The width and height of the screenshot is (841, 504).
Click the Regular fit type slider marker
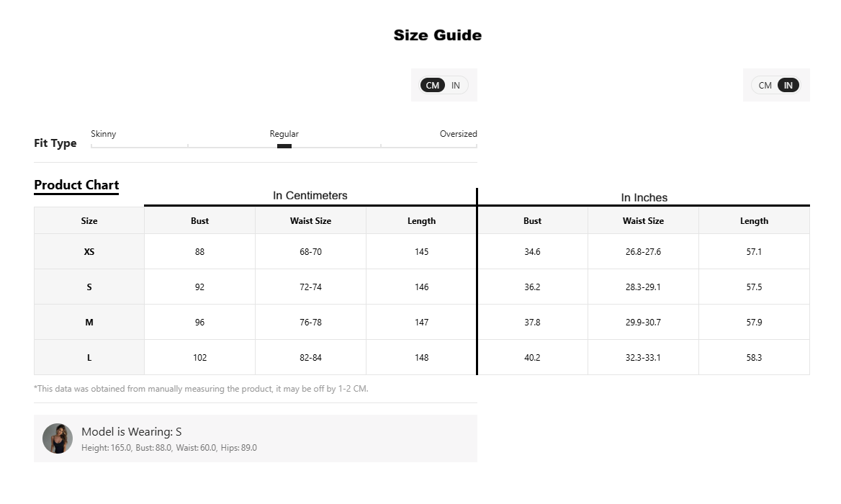pos(284,146)
